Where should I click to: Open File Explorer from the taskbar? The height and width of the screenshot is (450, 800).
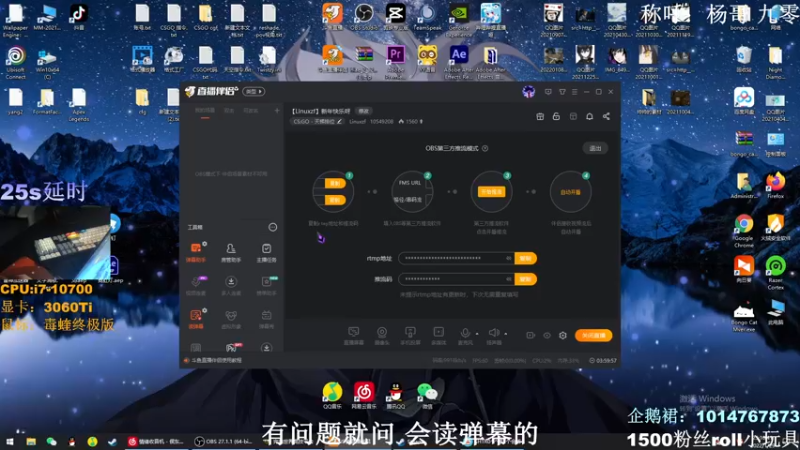31,441
